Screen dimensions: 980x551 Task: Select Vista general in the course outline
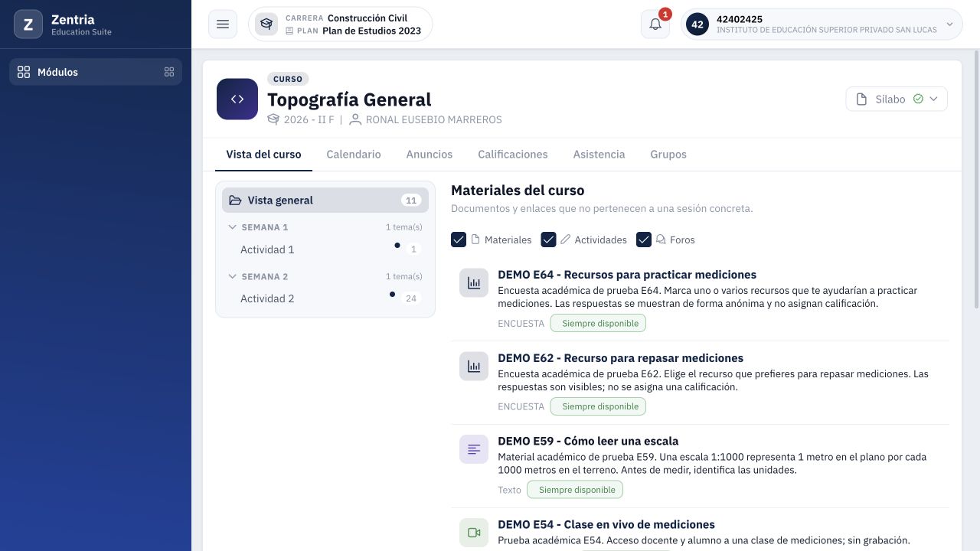(x=325, y=201)
